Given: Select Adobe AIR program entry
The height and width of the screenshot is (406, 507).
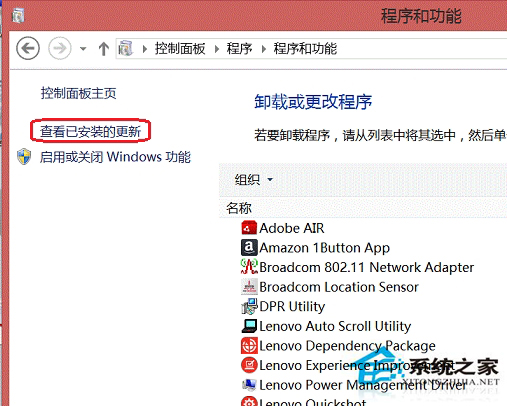Looking at the screenshot, I should click(292, 228).
